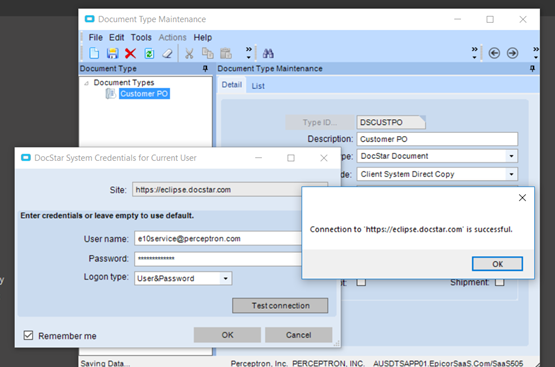Click the Save floppy disk icon

(x=112, y=53)
